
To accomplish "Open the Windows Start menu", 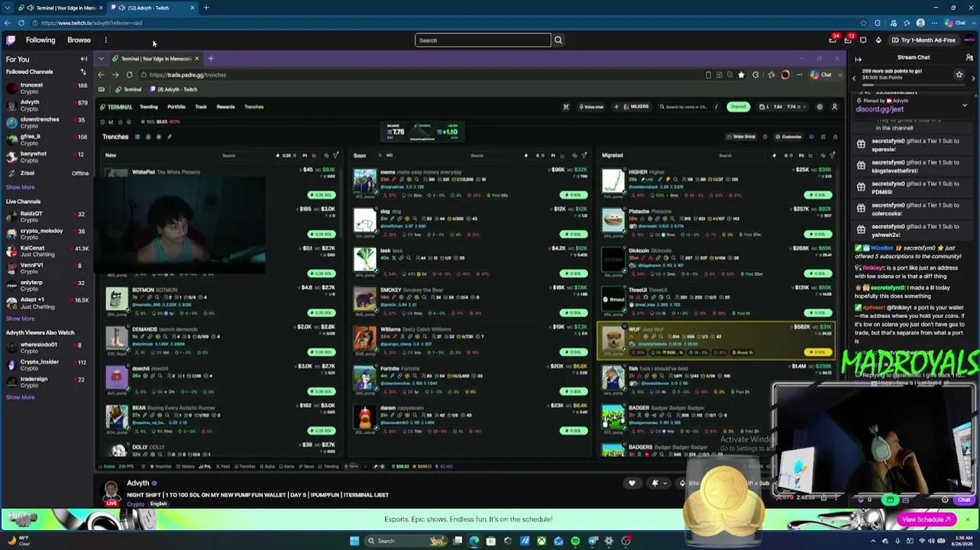I will point(354,541).
